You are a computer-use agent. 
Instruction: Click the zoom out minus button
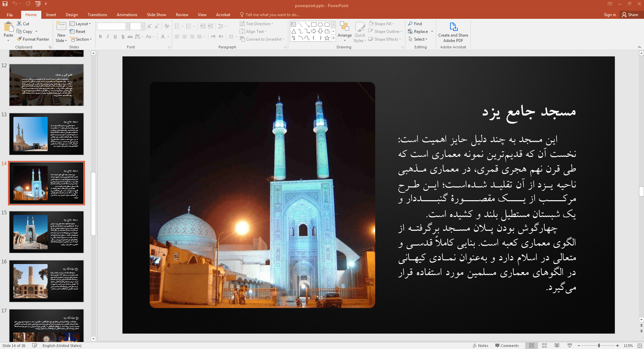(x=579, y=346)
